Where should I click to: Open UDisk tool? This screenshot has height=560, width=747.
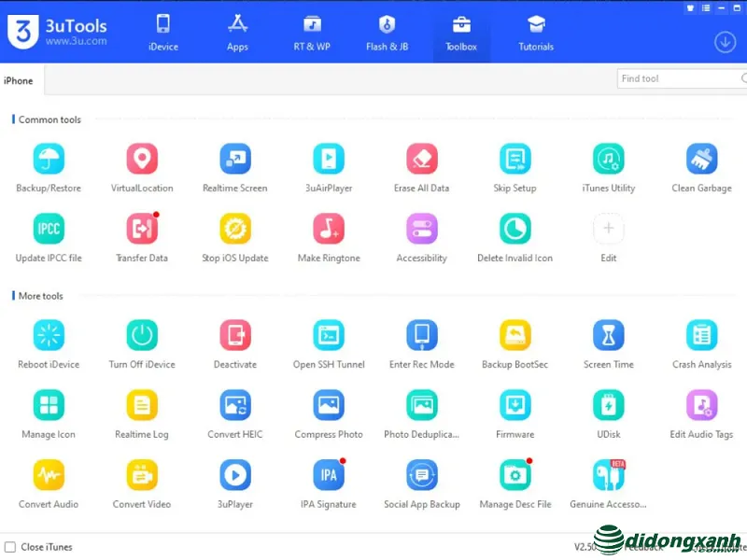609,405
